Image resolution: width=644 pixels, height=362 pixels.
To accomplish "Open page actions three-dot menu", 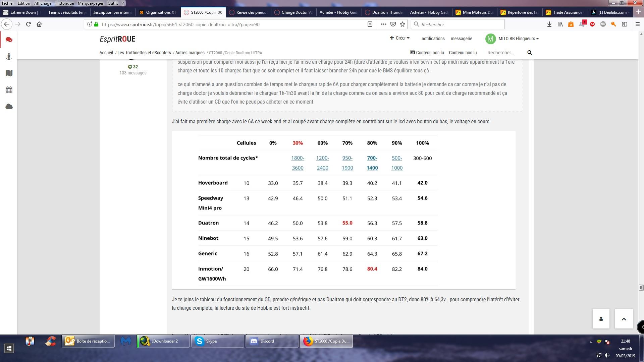I will 383,24.
